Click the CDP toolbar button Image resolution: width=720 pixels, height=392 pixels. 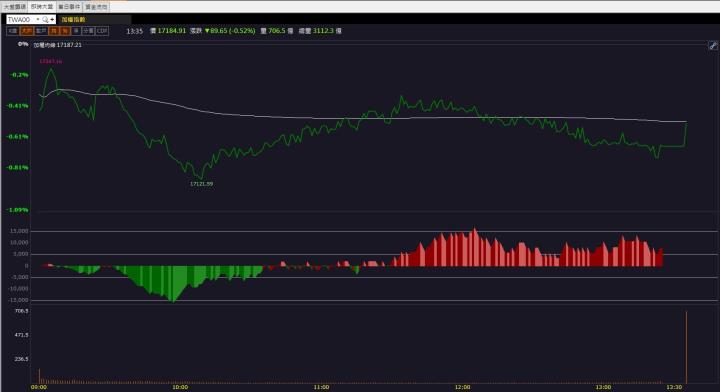click(102, 31)
